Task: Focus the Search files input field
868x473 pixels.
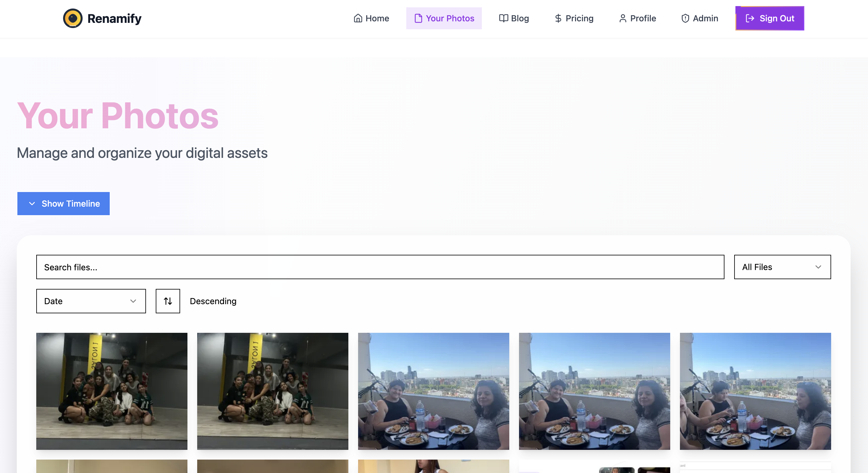Action: 380,267
